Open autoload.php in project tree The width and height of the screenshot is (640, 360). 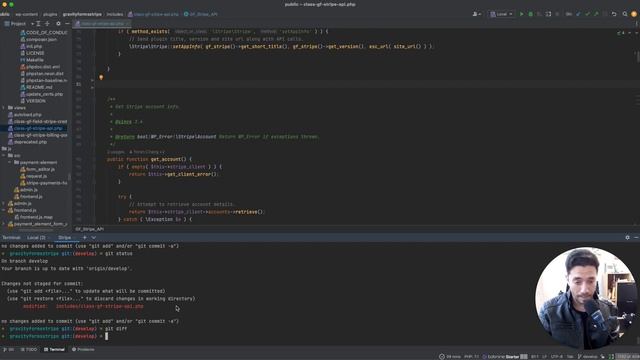[24, 115]
